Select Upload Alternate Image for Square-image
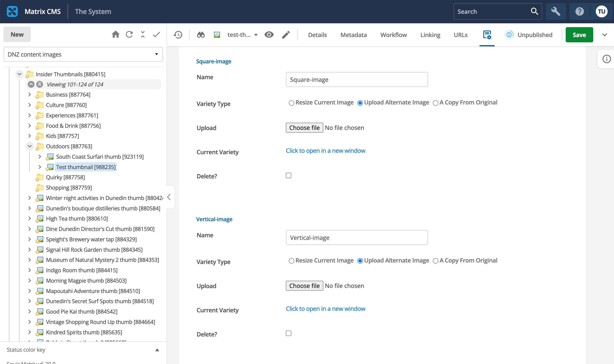This screenshot has width=614, height=364. [x=360, y=103]
